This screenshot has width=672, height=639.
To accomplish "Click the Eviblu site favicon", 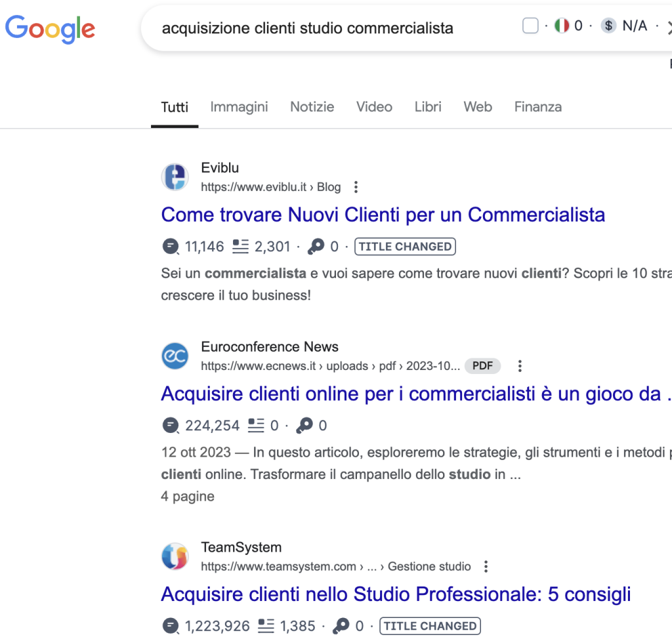I will pyautogui.click(x=175, y=177).
